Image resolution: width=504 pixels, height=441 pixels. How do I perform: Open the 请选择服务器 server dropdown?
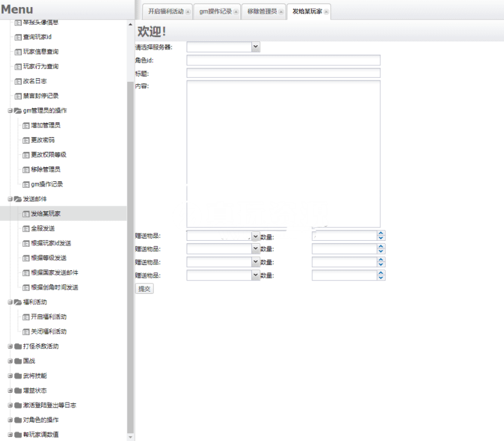pyautogui.click(x=255, y=47)
